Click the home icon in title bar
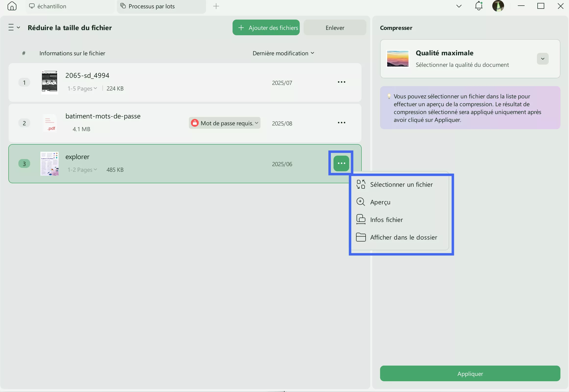This screenshot has width=569, height=392. click(x=12, y=6)
